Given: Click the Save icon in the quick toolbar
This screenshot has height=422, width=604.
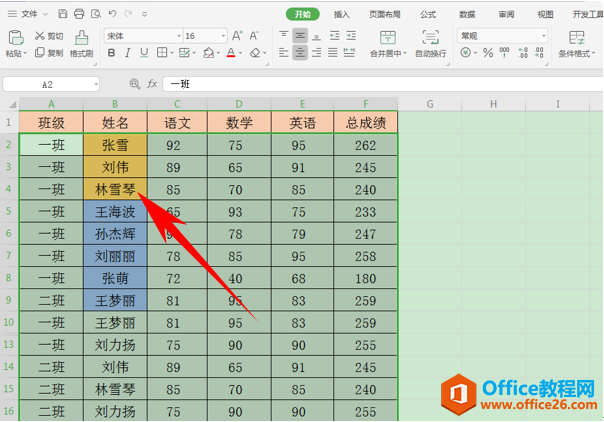Looking at the screenshot, I should pos(62,14).
